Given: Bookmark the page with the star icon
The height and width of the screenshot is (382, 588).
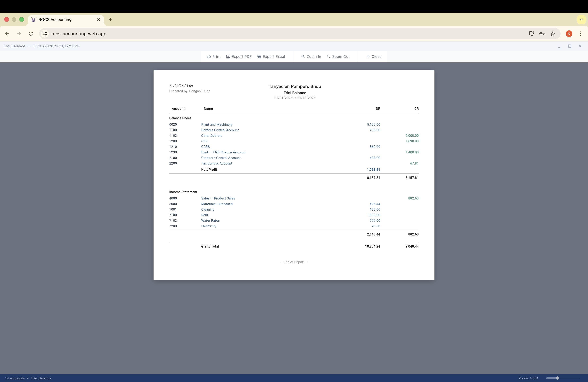Looking at the screenshot, I should click(553, 34).
